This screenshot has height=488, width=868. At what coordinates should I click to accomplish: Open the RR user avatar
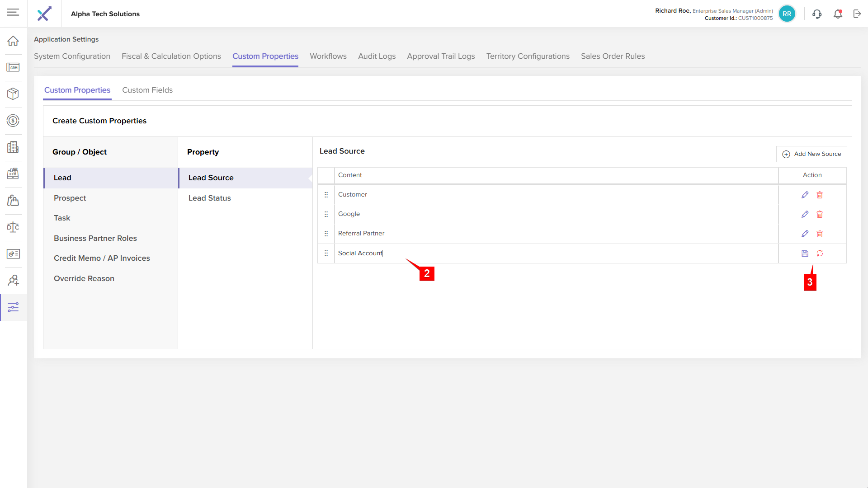click(787, 14)
